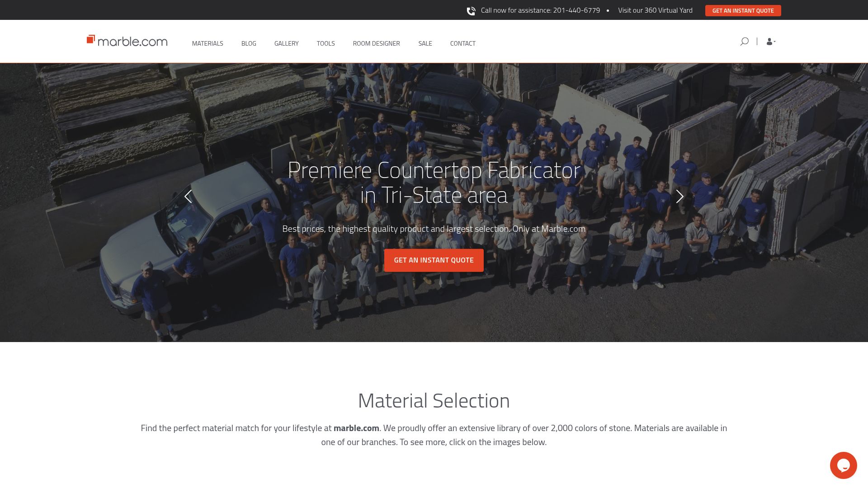Click the phone icon in top bar
The width and height of the screenshot is (868, 488).
(x=471, y=11)
